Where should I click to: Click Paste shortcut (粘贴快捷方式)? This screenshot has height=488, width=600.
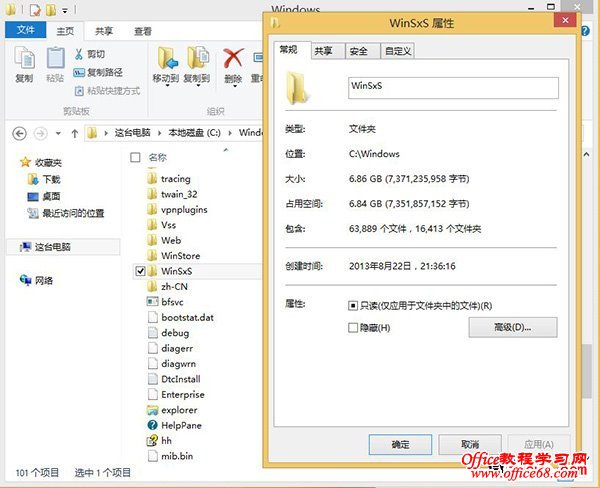(107, 91)
